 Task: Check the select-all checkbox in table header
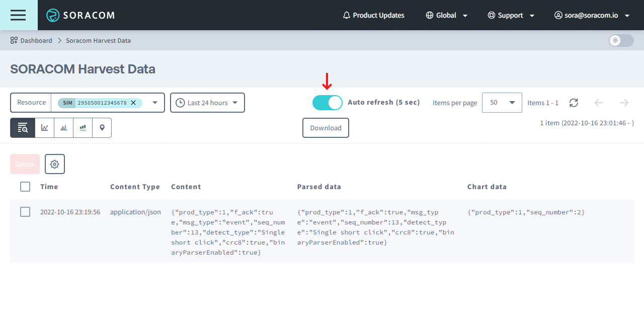25,186
